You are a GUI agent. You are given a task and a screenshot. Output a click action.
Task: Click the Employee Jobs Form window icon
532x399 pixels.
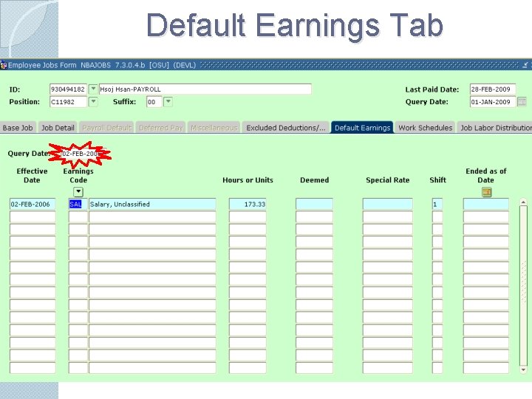4,65
